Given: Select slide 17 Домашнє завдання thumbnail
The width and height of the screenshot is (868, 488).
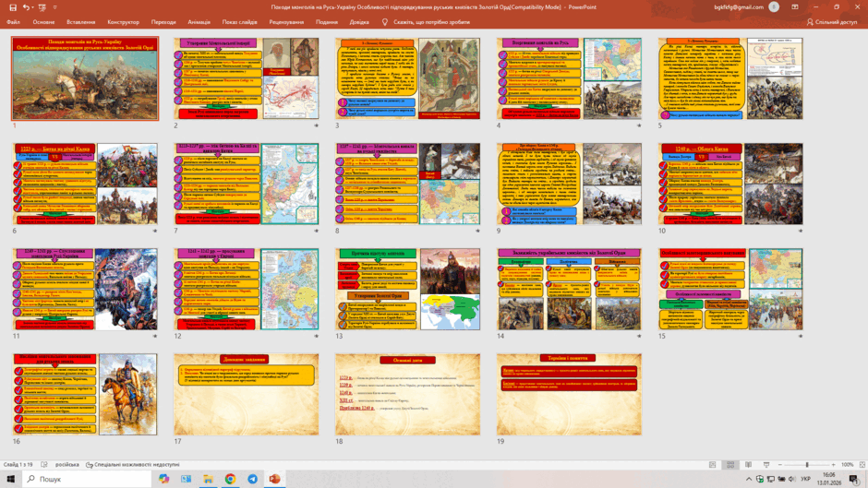Looking at the screenshot, I should (247, 395).
